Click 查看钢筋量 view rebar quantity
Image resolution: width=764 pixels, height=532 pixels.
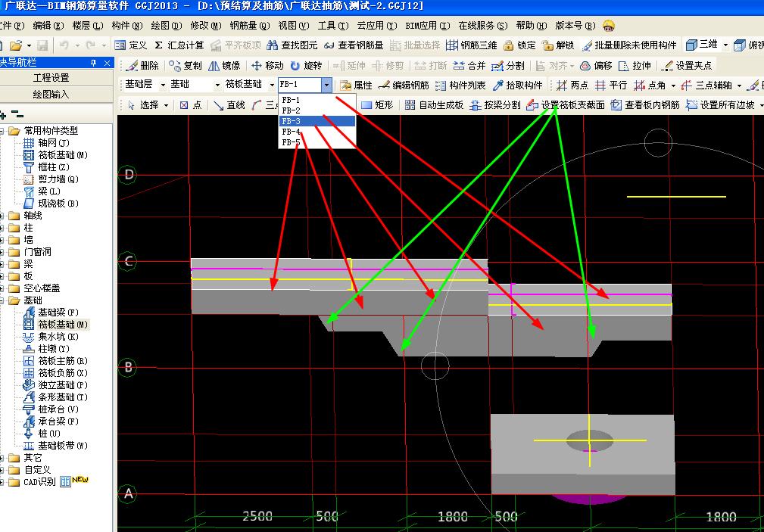pyautogui.click(x=354, y=45)
